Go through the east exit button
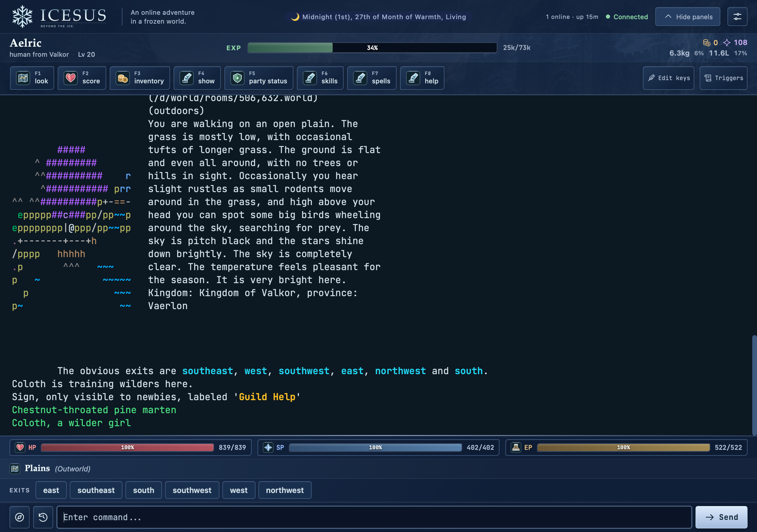This screenshot has width=757, height=532. [51, 490]
